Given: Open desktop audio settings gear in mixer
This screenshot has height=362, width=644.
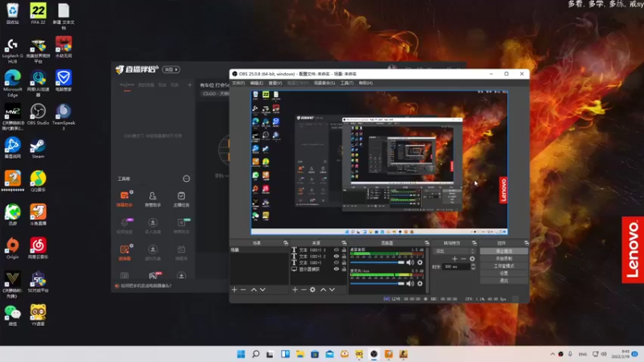Looking at the screenshot, I should [x=419, y=263].
